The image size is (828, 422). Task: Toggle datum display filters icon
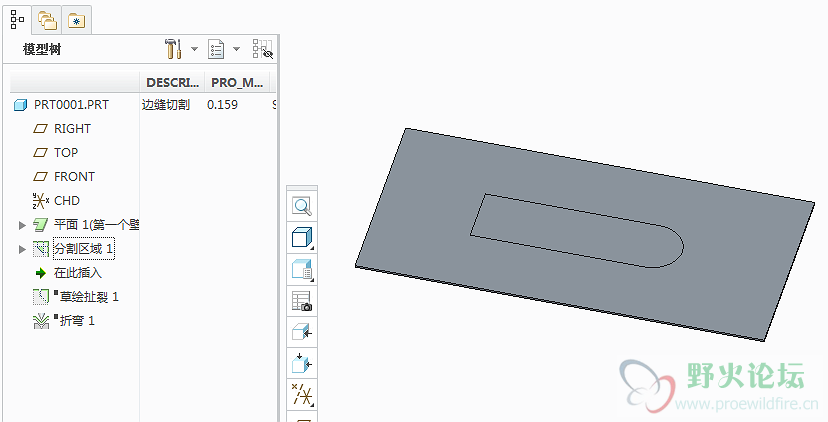pyautogui.click(x=302, y=396)
